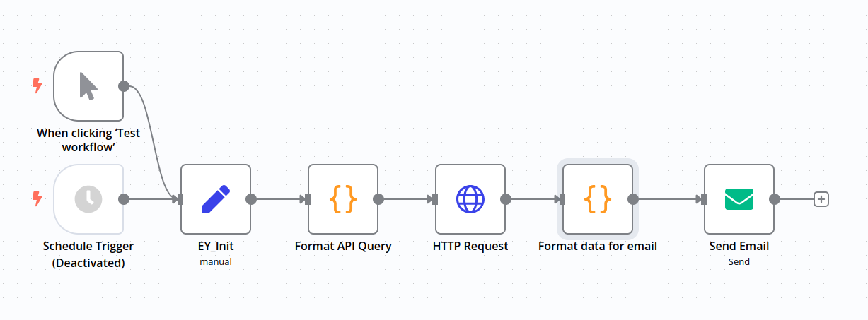Click output connector of HTTP Request node
The image size is (868, 320).
pos(506,199)
